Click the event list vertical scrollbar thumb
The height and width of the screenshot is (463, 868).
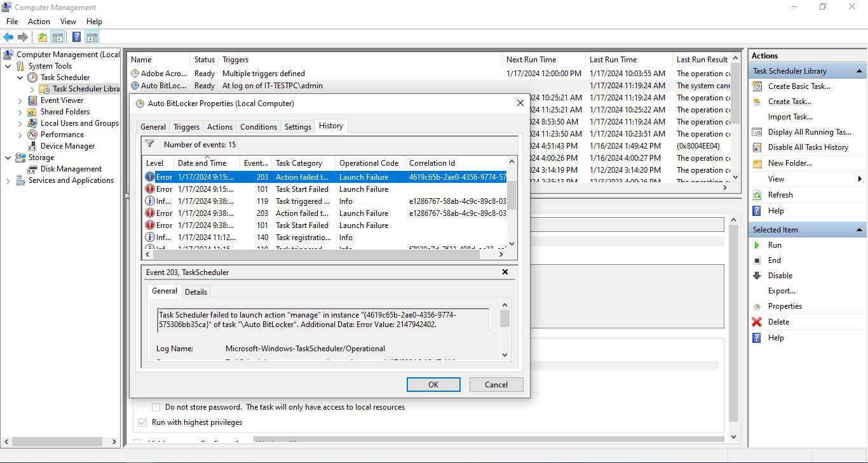[x=512, y=195]
